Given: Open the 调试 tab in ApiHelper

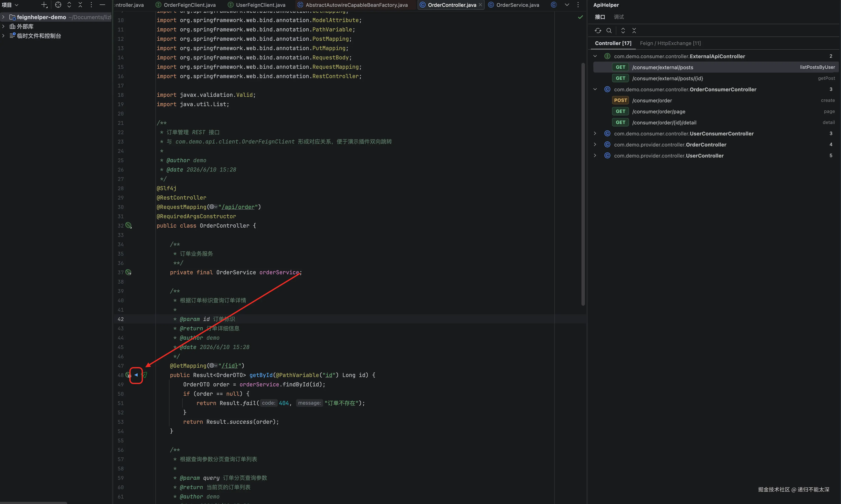Looking at the screenshot, I should click(618, 17).
